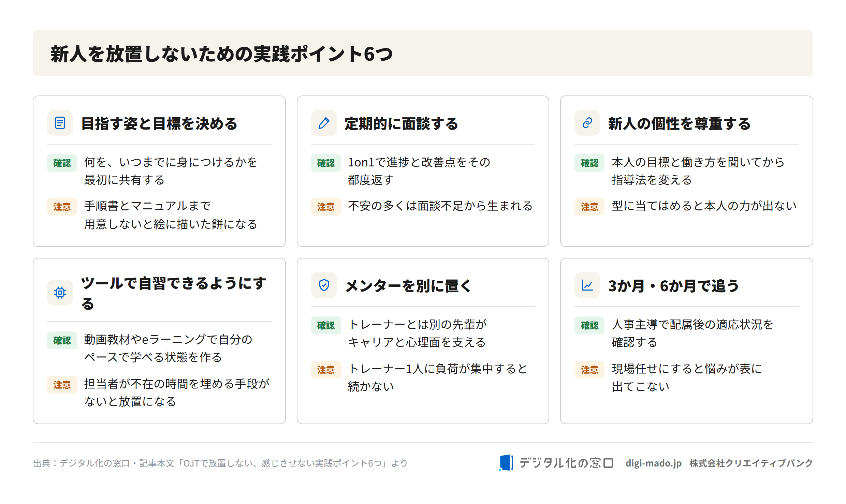Click the orange 注意 badge in メンターを別に置く card
The width and height of the screenshot is (846, 504).
(326, 370)
